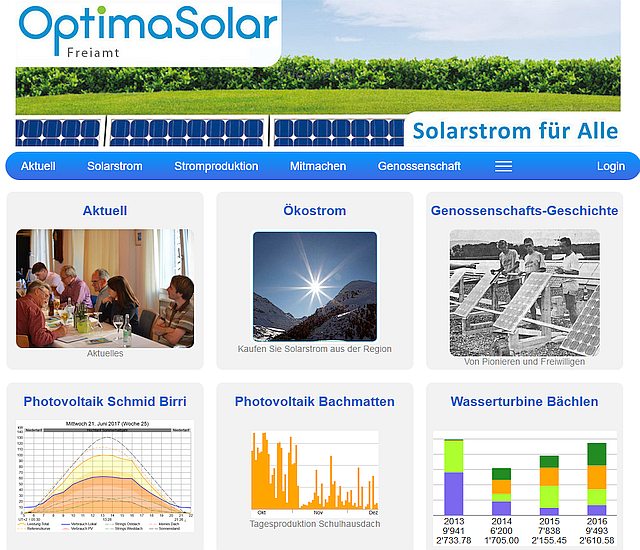
Task: Click the 'Aktuelles' caption text
Action: (x=105, y=353)
